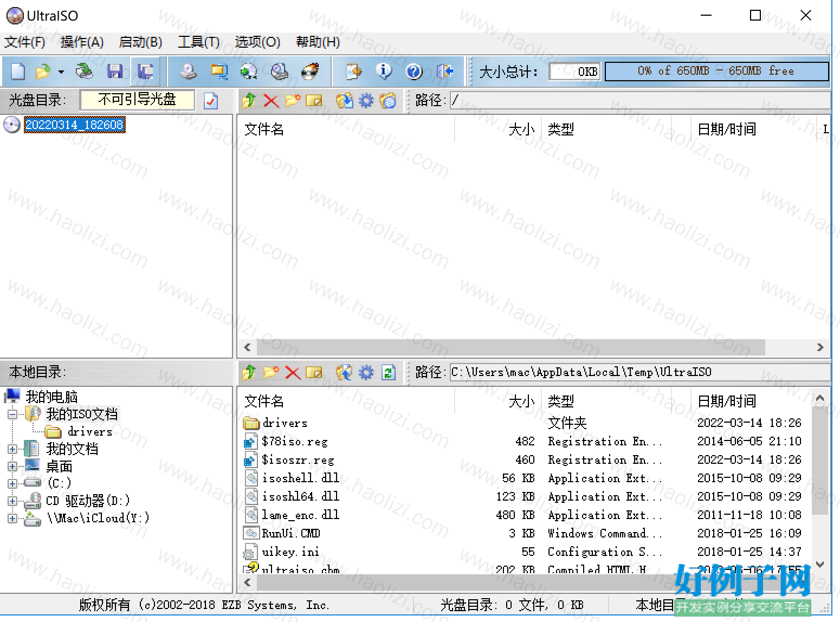Screen dimensions: 840x622
Task: Select the file uikey.ini
Action: pos(290,552)
